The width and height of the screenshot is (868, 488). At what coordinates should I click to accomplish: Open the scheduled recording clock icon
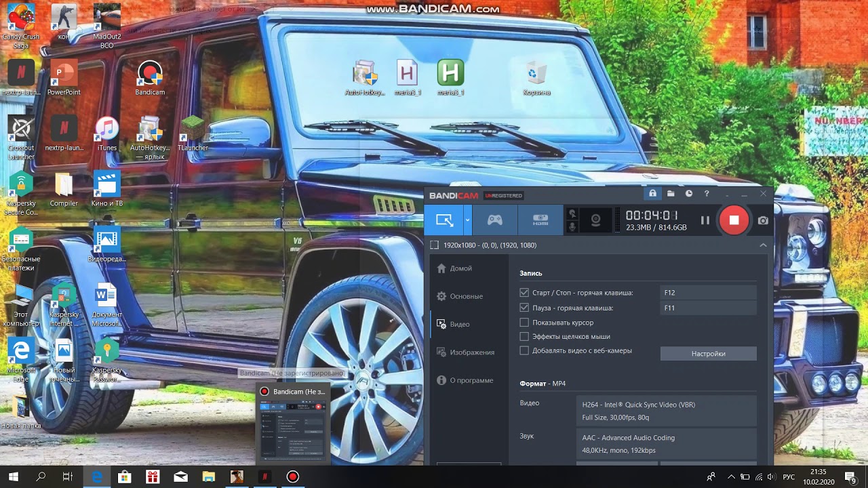point(689,194)
